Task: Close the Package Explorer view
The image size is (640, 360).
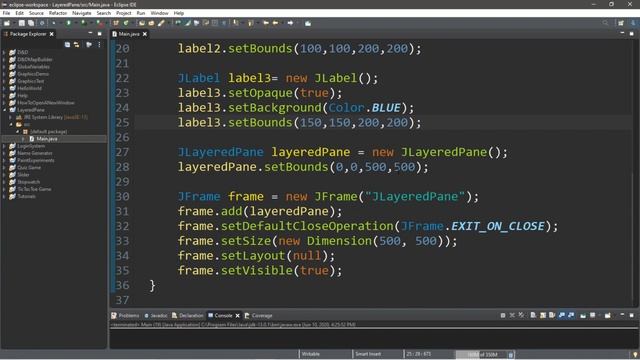Action: click(51, 34)
